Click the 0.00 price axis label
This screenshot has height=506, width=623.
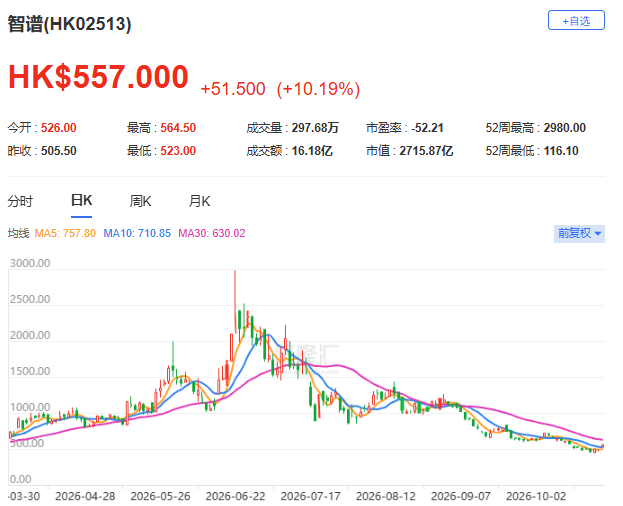pyautogui.click(x=20, y=479)
